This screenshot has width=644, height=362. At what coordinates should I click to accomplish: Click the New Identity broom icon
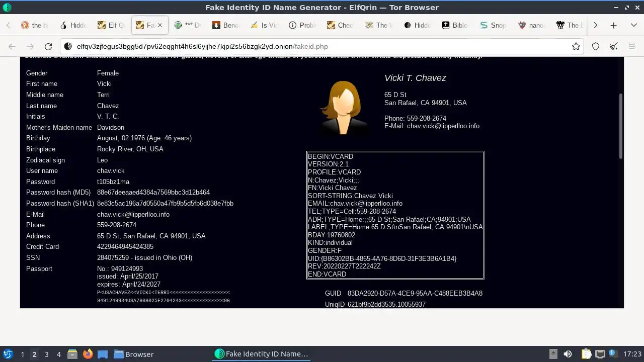(x=613, y=46)
